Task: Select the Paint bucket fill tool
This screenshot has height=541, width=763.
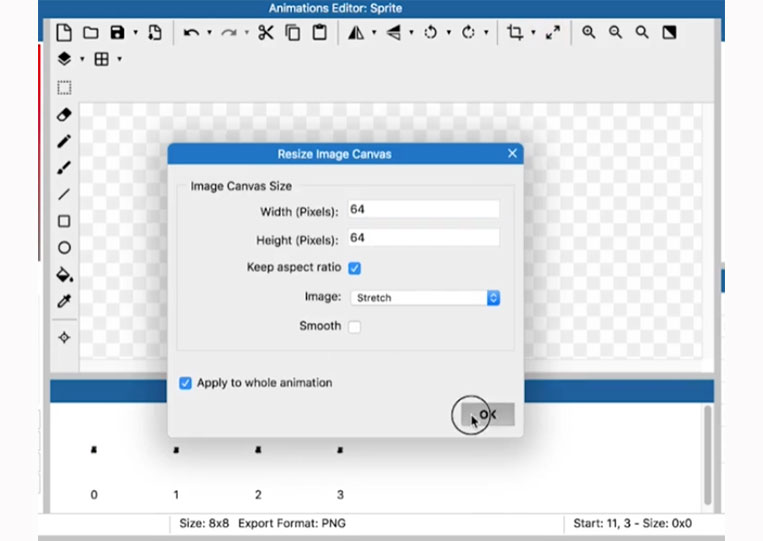Action: point(64,274)
